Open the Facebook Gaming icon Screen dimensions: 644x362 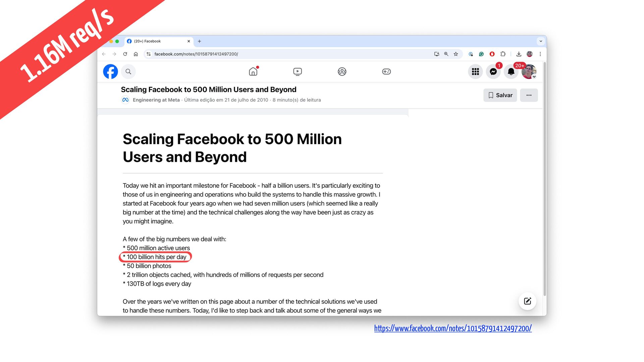386,71
